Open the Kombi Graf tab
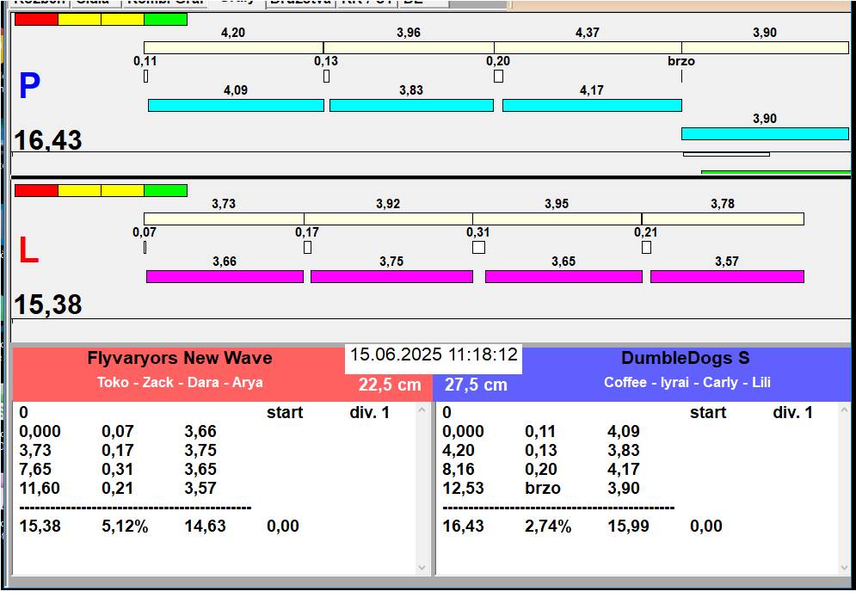 [164, 3]
